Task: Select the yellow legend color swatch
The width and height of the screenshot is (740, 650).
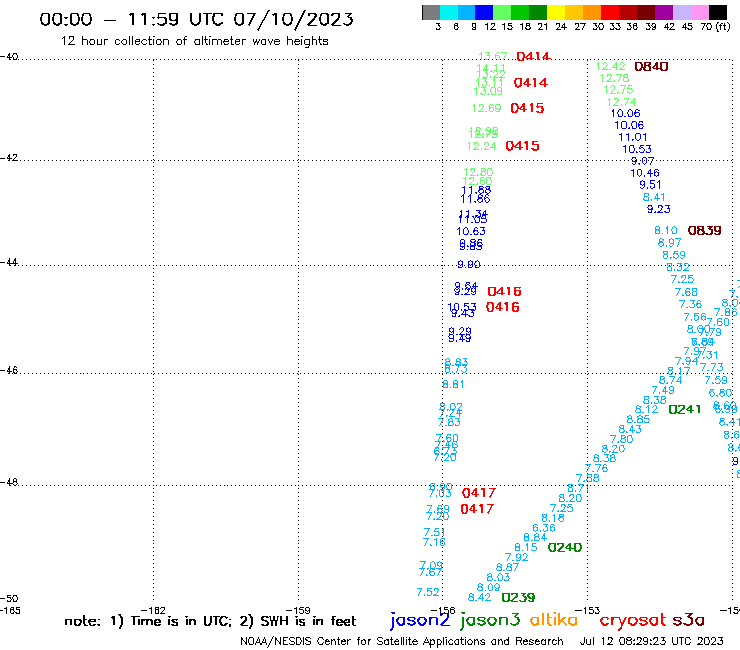Action: point(555,12)
